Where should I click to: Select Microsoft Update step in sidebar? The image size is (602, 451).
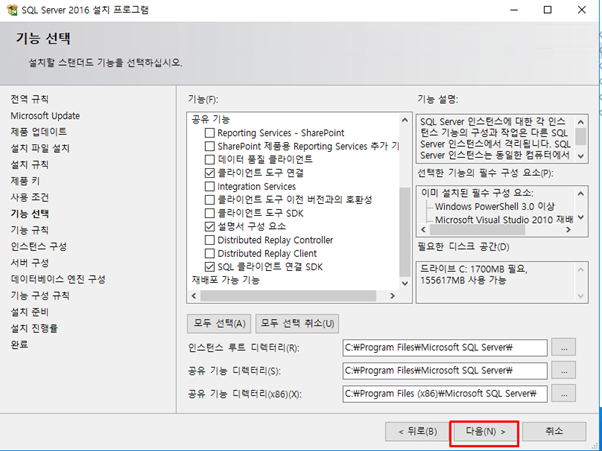45,116
